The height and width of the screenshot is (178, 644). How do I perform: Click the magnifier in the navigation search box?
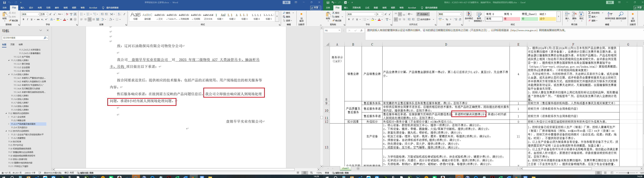[x=45, y=38]
